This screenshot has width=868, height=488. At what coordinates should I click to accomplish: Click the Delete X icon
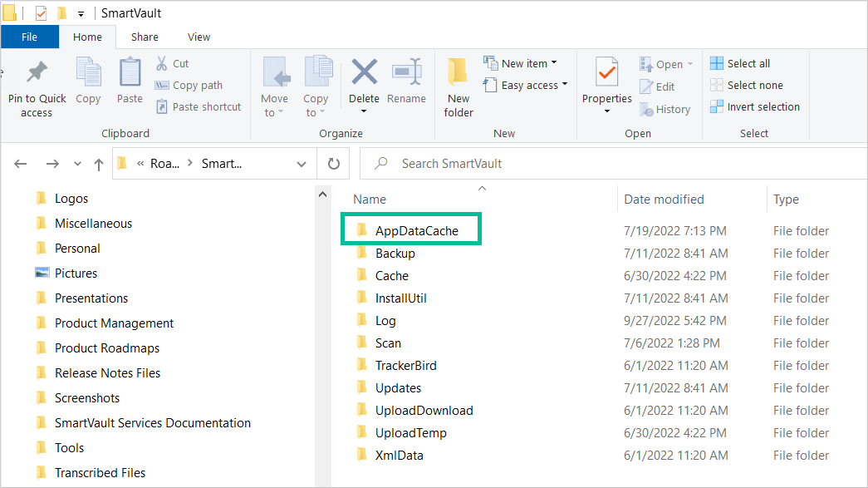click(364, 73)
